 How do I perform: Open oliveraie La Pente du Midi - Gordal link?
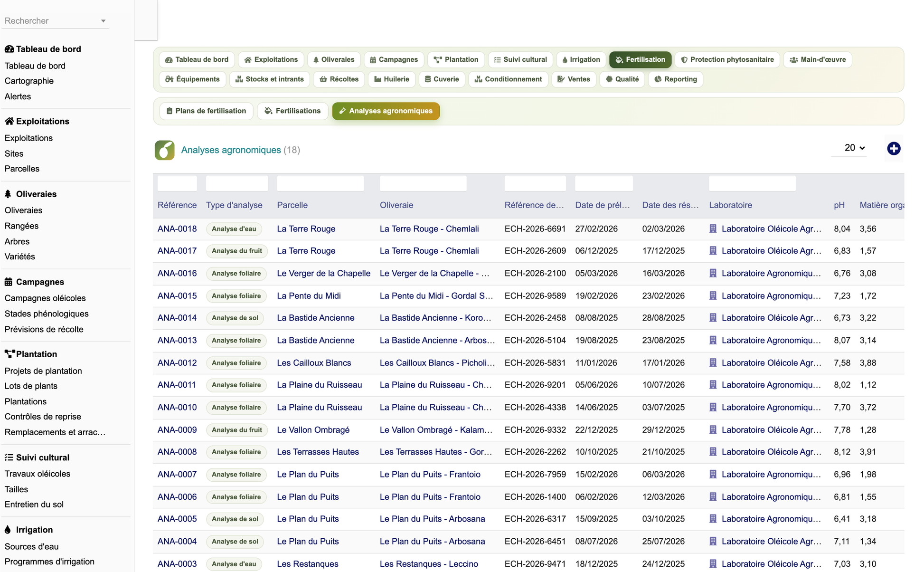pyautogui.click(x=436, y=296)
